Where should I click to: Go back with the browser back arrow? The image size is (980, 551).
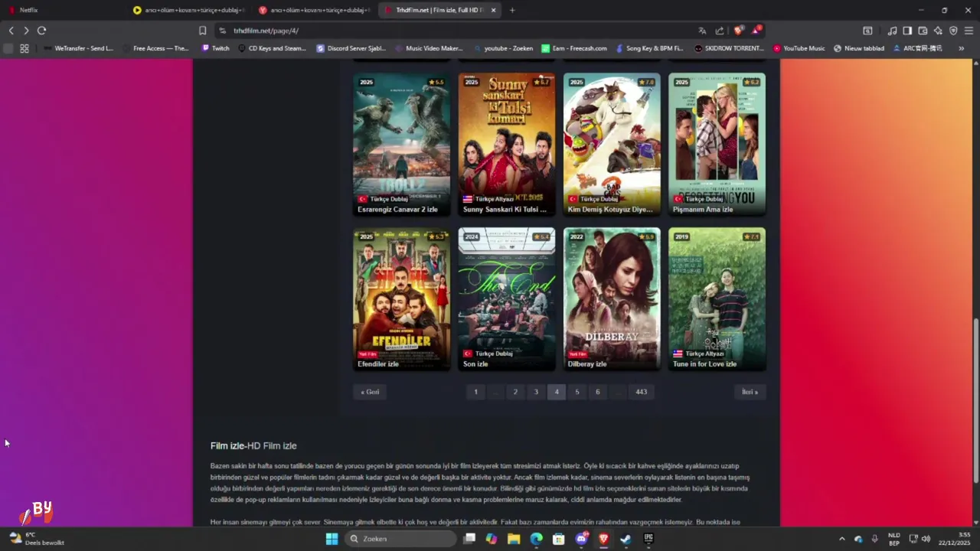[11, 31]
